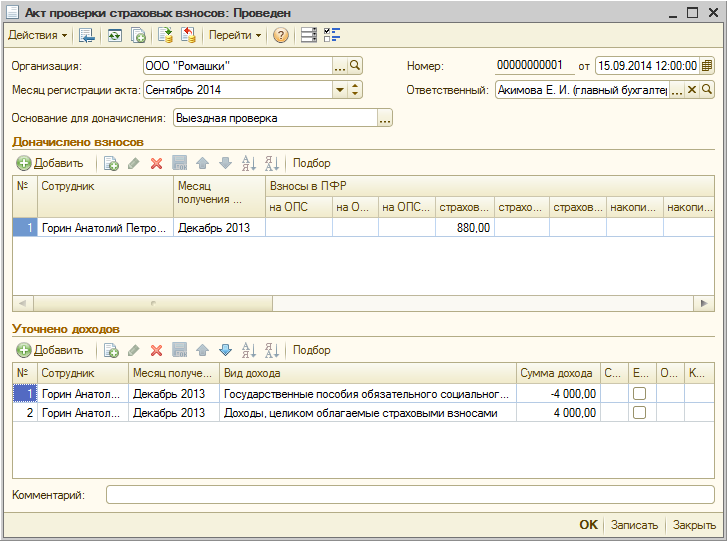Click the magnifier icon next to Организация
Viewport: 727px width, 541px height.
(355, 65)
